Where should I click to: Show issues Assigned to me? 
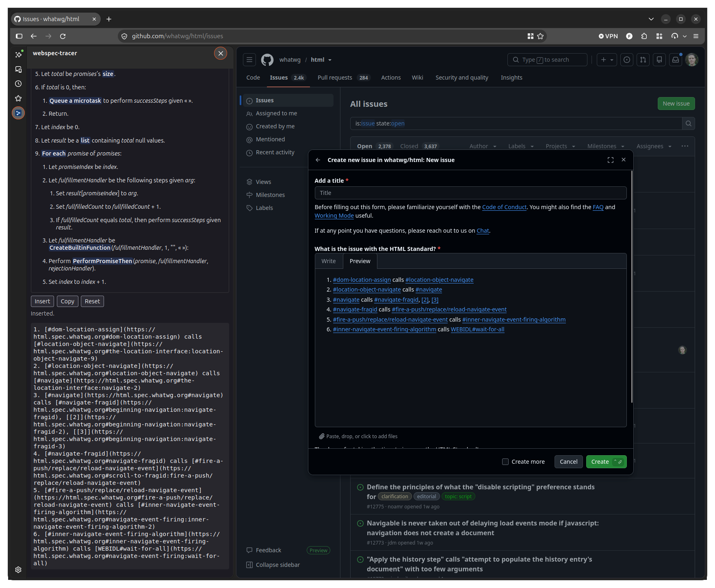tap(276, 113)
